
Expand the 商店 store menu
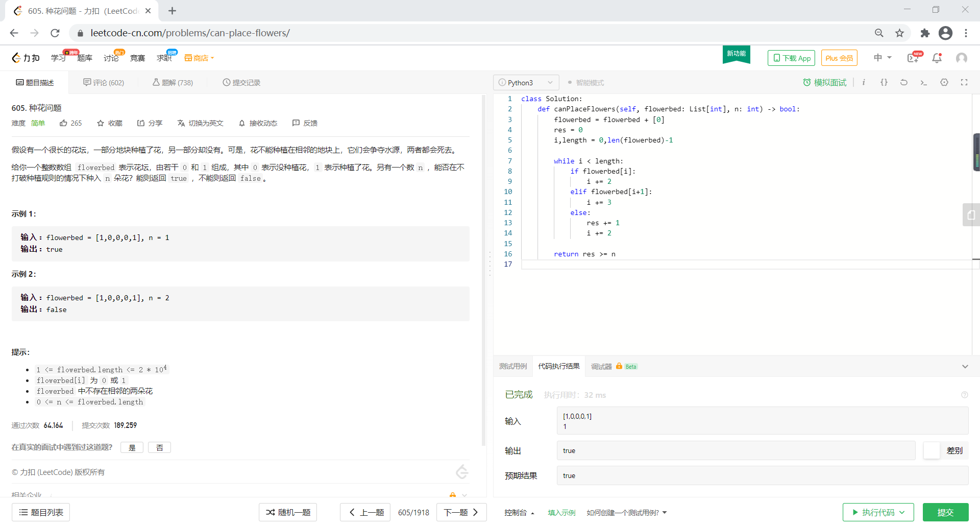pos(199,58)
